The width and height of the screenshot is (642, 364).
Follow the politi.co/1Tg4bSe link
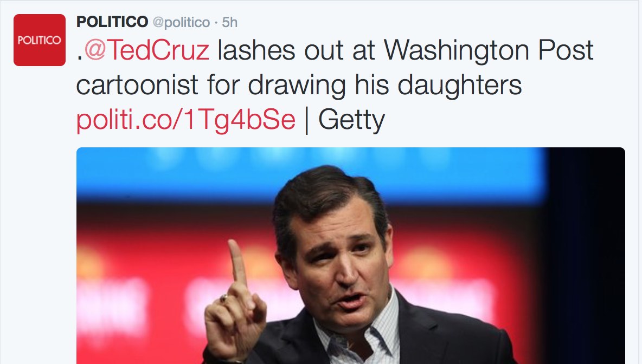tap(186, 121)
